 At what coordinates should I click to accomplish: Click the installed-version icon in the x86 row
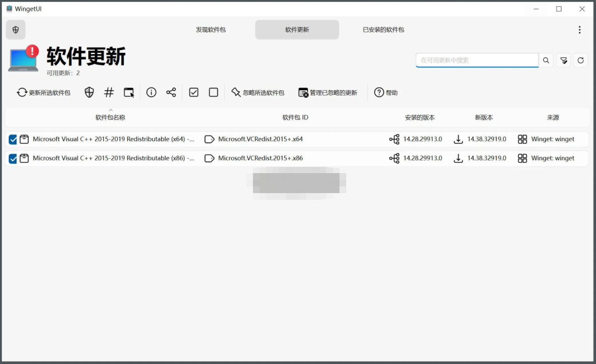point(394,158)
